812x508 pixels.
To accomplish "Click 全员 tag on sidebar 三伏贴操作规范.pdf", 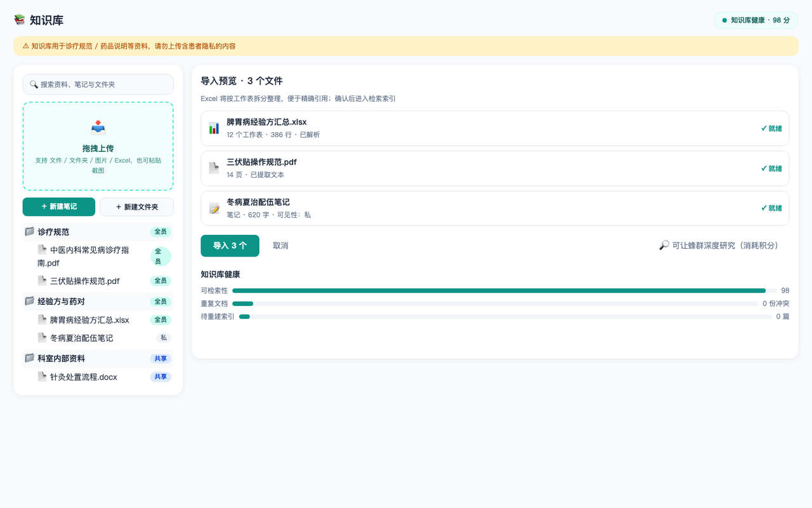I will tap(160, 281).
